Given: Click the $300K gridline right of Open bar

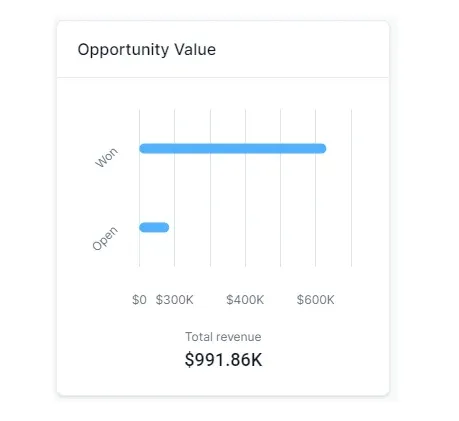Looking at the screenshot, I should 174,227.
